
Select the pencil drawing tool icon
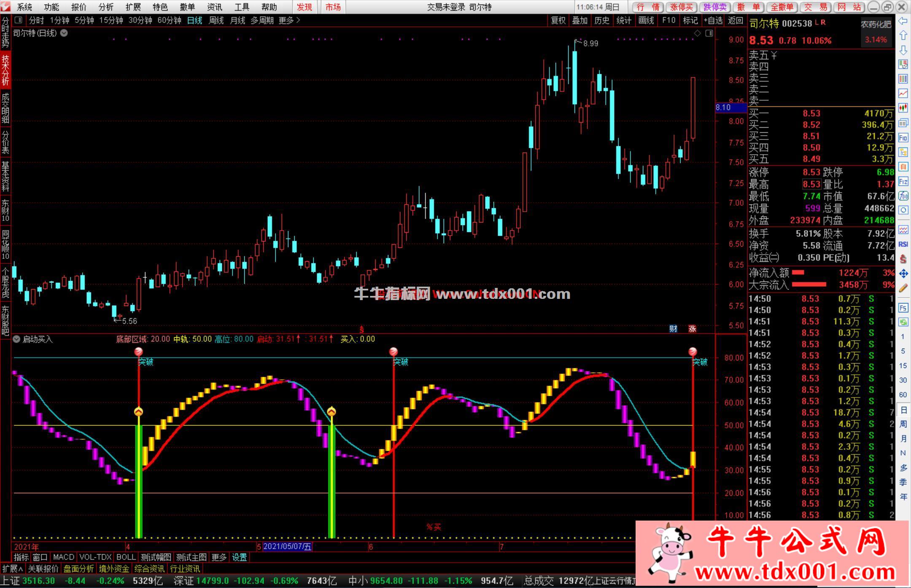pos(903,288)
